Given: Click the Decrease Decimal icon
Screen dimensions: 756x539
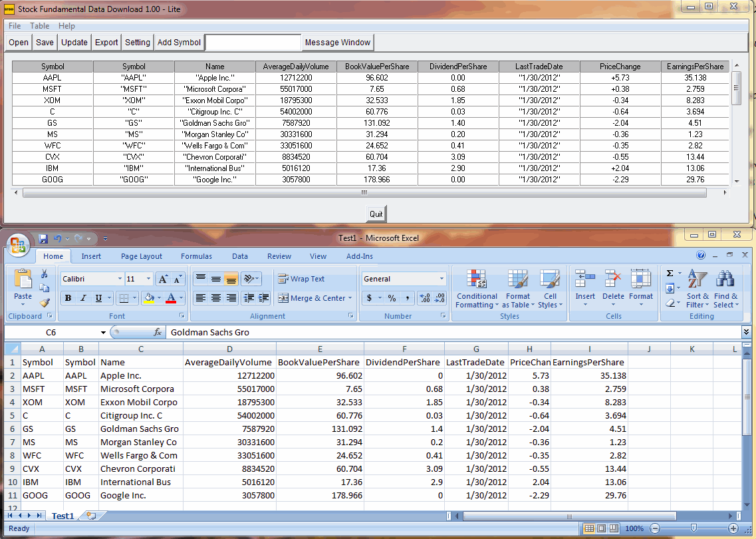Looking at the screenshot, I should pos(440,298).
